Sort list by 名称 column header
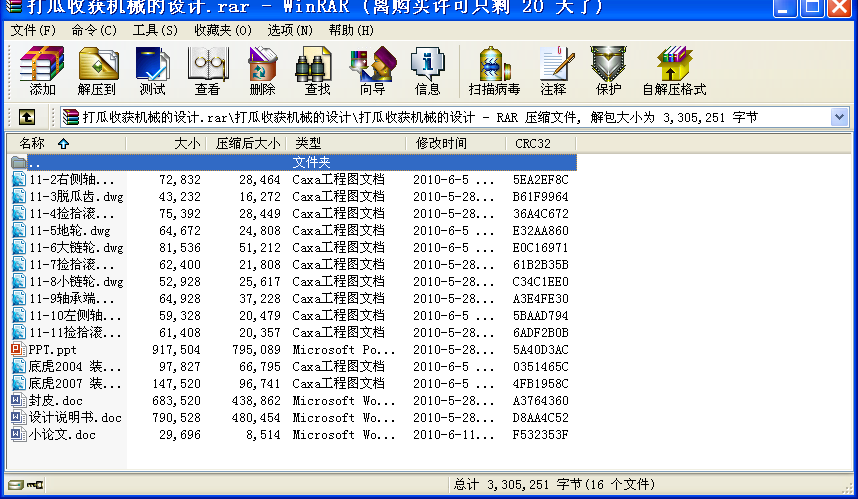Viewport: 858px width, 499px height. 40,144
